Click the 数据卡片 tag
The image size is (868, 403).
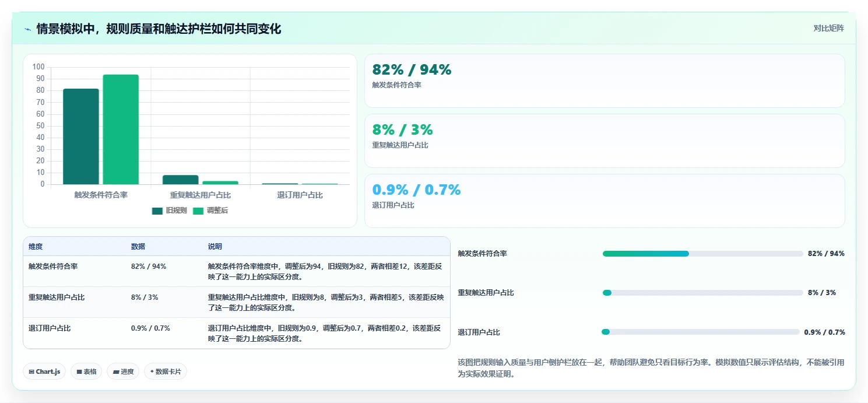(x=166, y=372)
